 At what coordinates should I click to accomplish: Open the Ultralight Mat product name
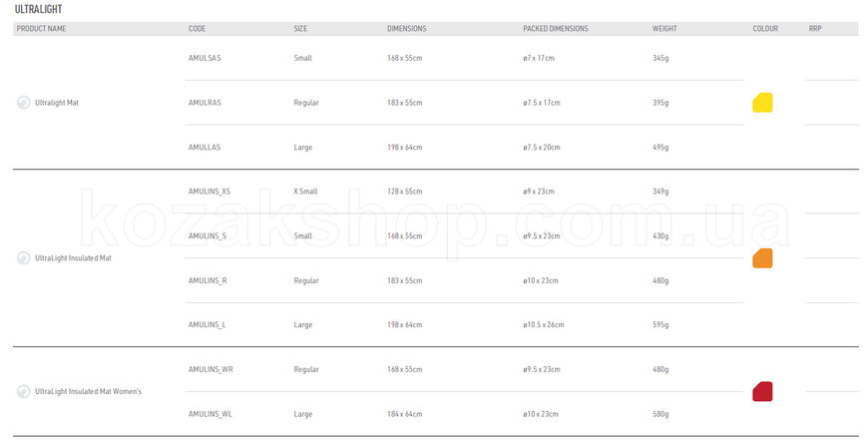(57, 103)
